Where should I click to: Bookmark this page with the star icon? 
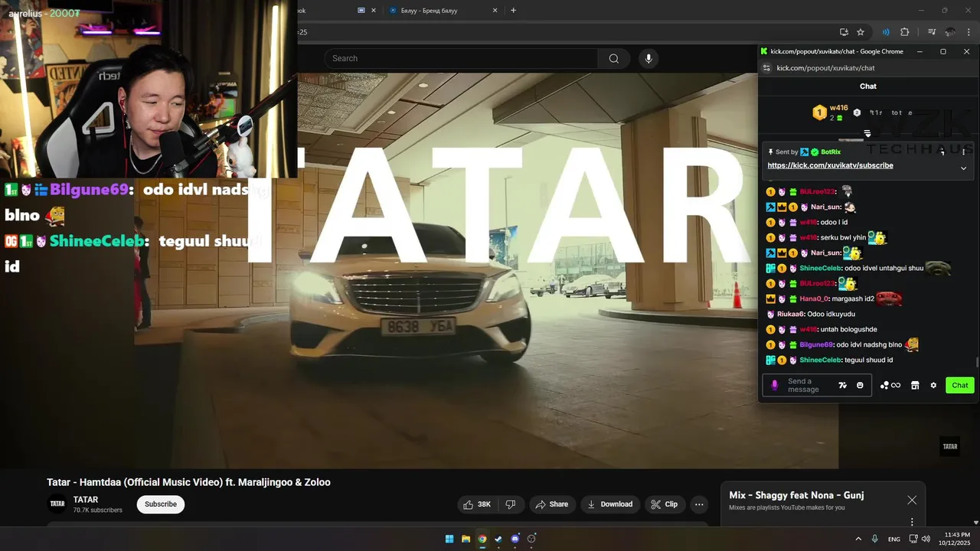click(x=861, y=32)
